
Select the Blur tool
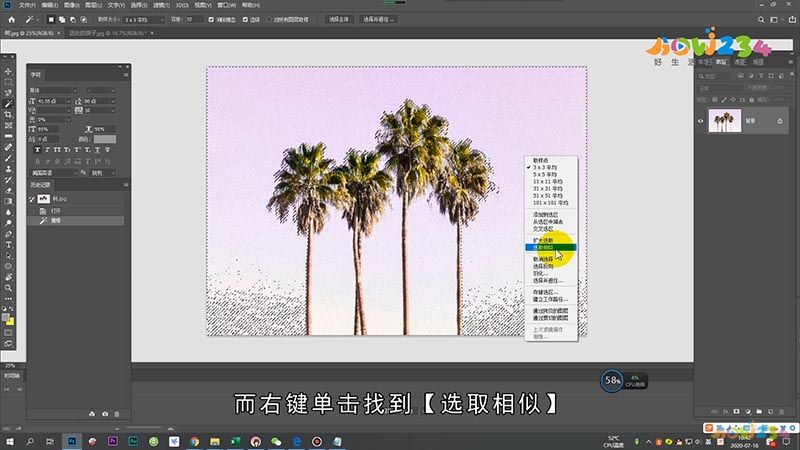click(x=8, y=212)
